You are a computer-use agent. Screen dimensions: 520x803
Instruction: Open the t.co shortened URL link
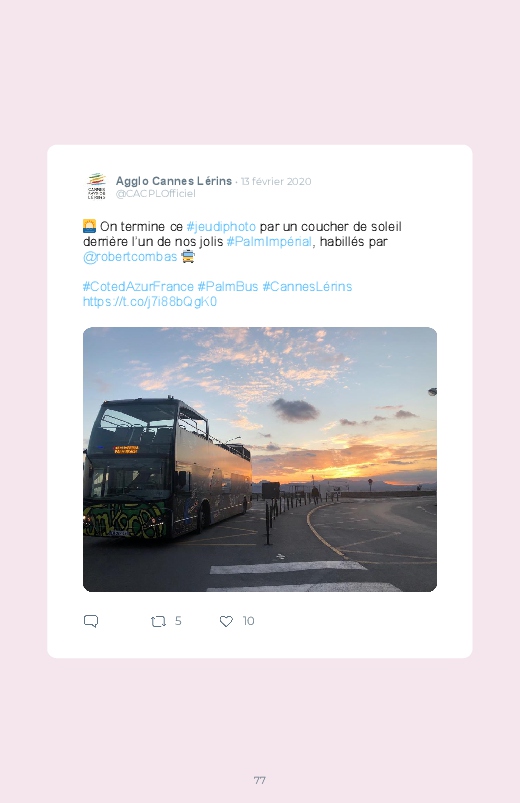[x=150, y=302]
